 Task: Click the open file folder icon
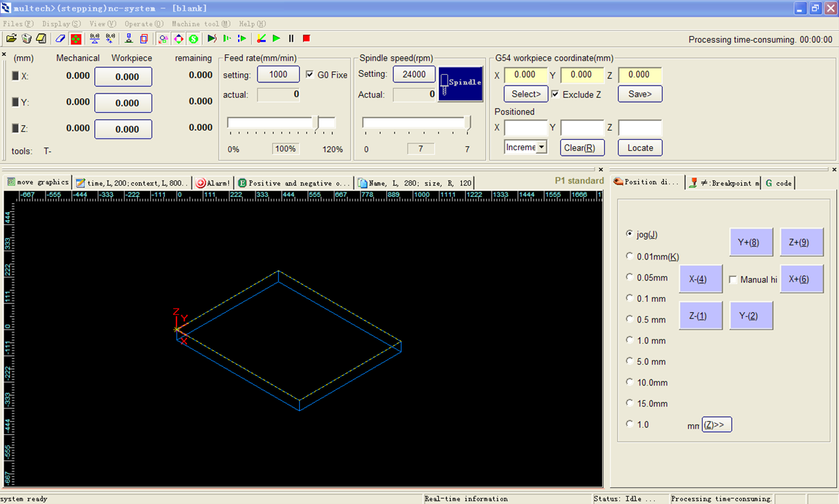coord(11,39)
